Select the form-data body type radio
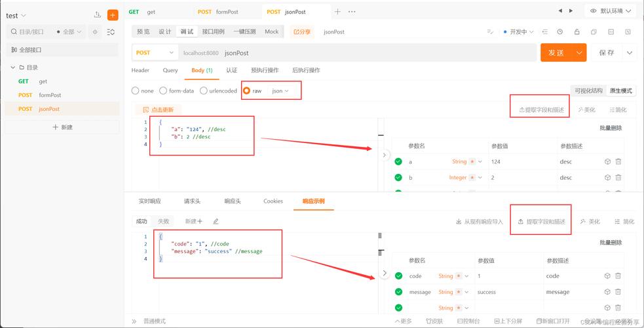The image size is (644, 328). click(163, 91)
